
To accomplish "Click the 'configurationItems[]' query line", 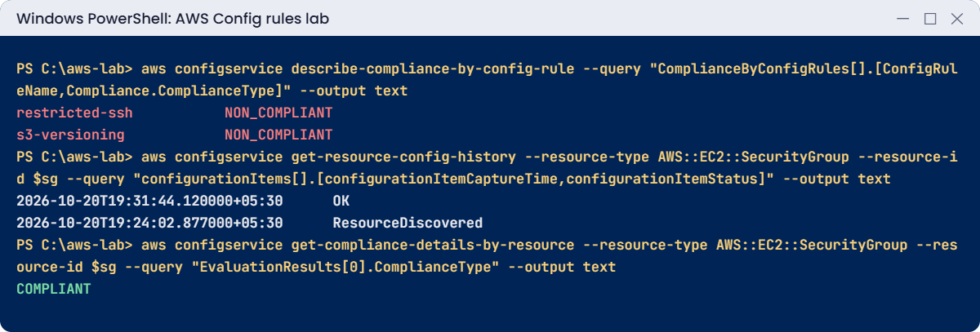I will pos(453,179).
